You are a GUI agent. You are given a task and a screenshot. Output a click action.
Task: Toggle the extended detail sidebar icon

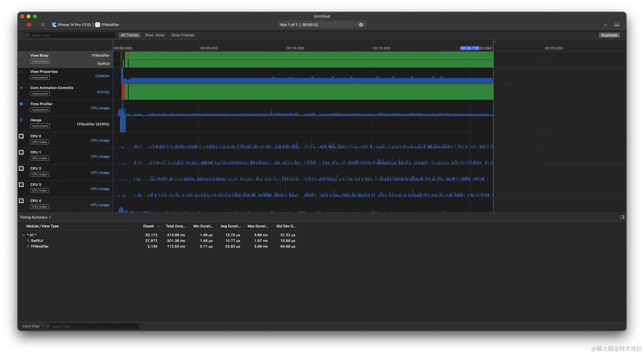(622, 217)
